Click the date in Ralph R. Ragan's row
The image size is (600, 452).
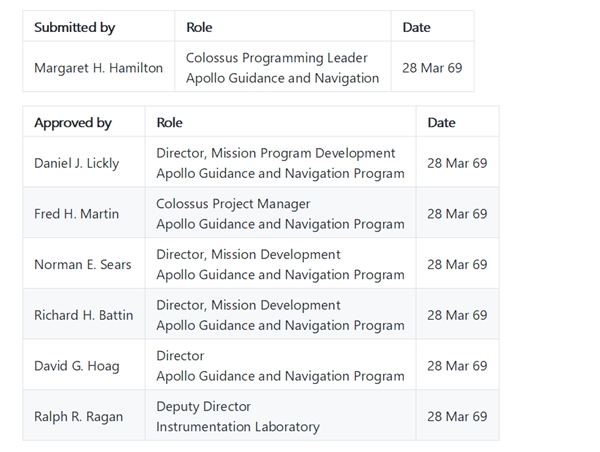click(457, 417)
